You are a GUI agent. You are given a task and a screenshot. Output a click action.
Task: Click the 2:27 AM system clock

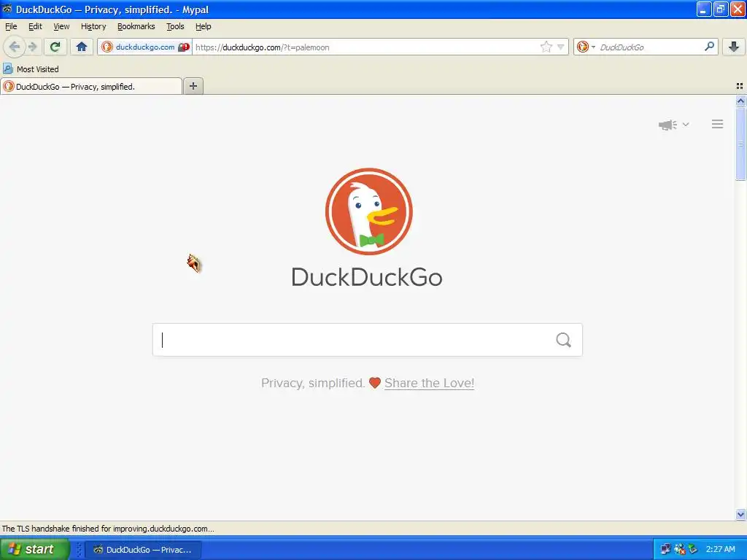[x=720, y=550]
